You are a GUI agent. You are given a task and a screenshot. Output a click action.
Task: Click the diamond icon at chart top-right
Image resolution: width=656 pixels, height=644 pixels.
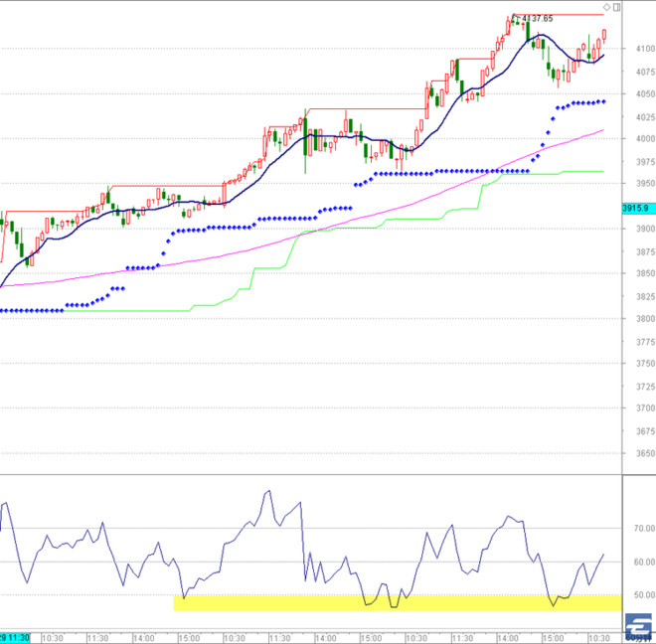606,7
